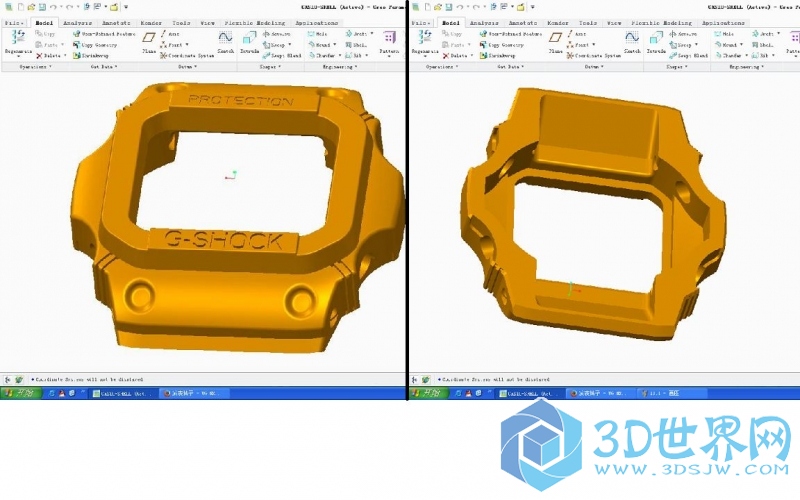Click the large Regenerate icon in left window
The height and width of the screenshot is (500, 800).
click(x=18, y=37)
